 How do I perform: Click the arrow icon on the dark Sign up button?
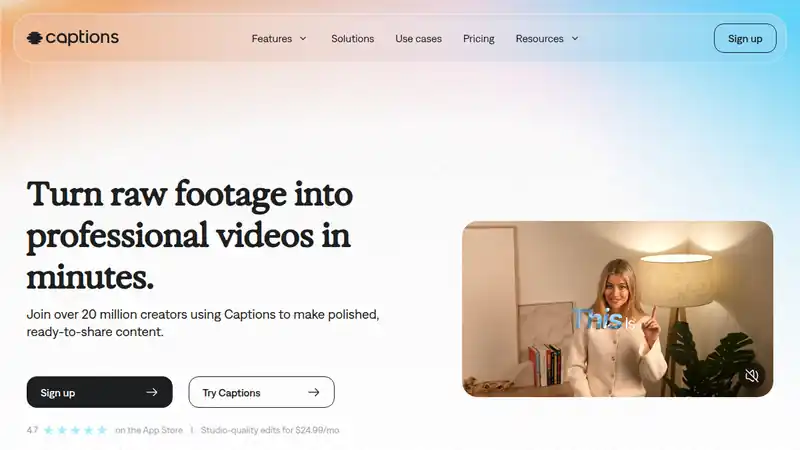click(x=152, y=392)
